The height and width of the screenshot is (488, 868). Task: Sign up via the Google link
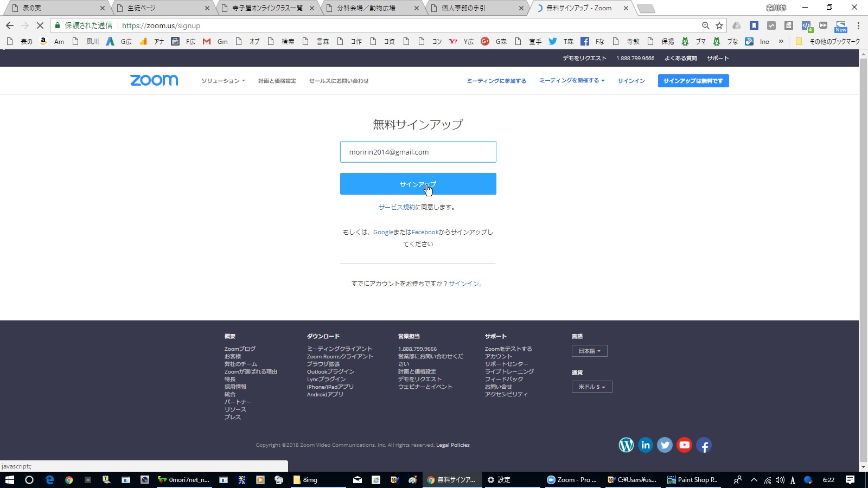383,232
